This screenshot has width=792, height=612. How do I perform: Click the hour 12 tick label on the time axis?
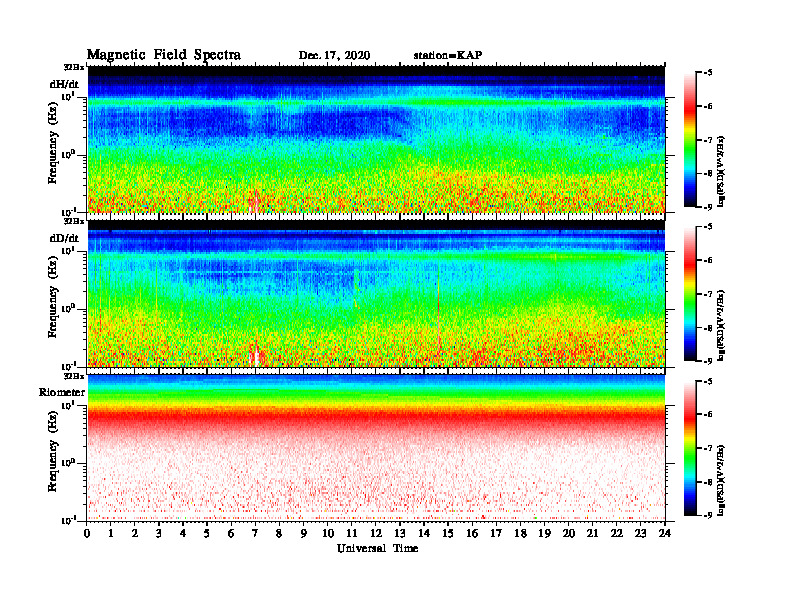(x=376, y=534)
